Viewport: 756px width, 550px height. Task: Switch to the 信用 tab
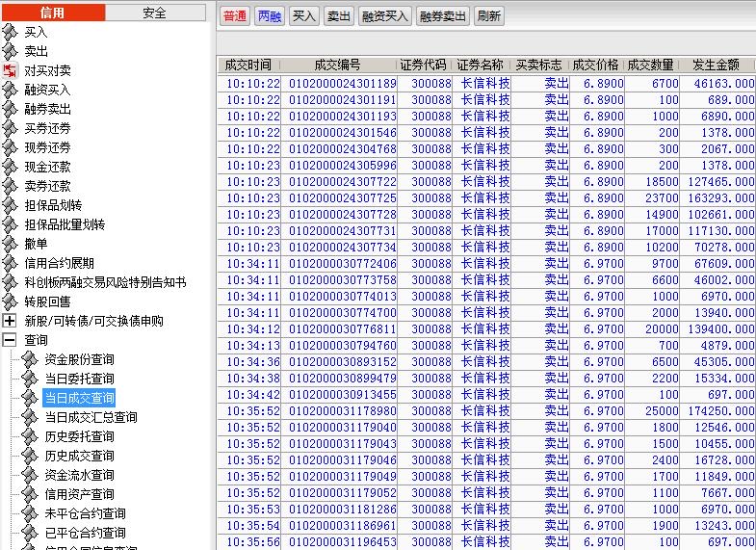[x=53, y=13]
